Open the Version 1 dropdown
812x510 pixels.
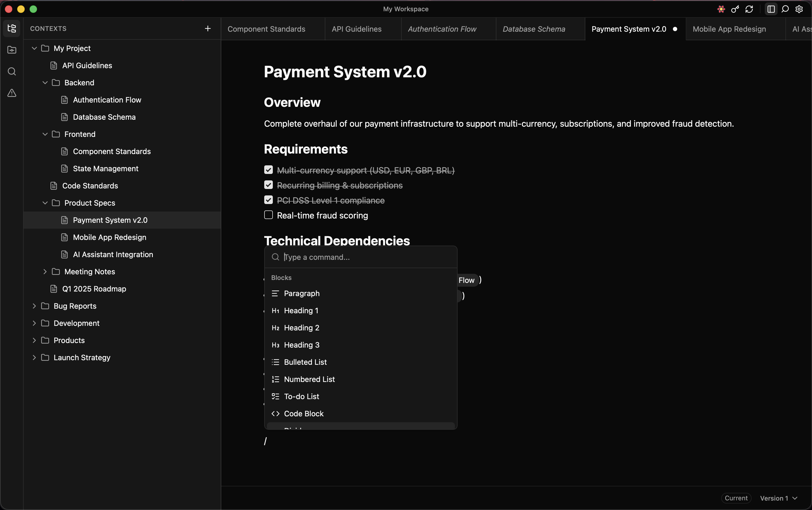(779, 498)
